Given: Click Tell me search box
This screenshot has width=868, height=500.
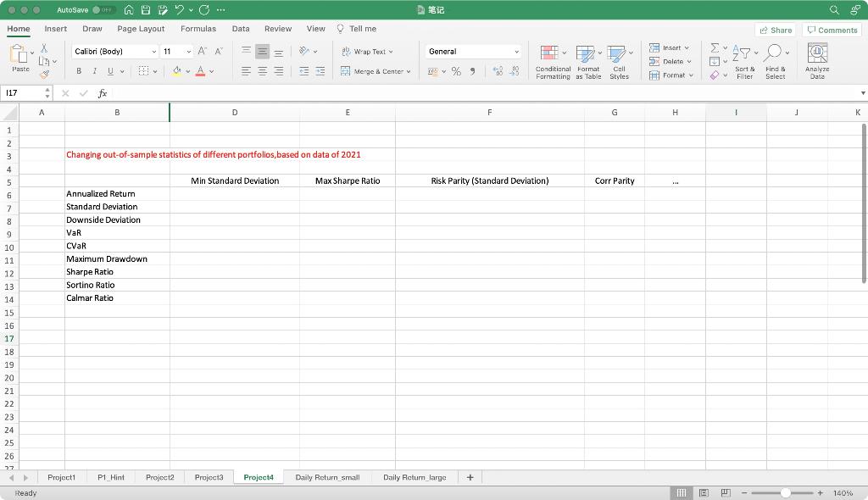Looking at the screenshot, I should (357, 29).
